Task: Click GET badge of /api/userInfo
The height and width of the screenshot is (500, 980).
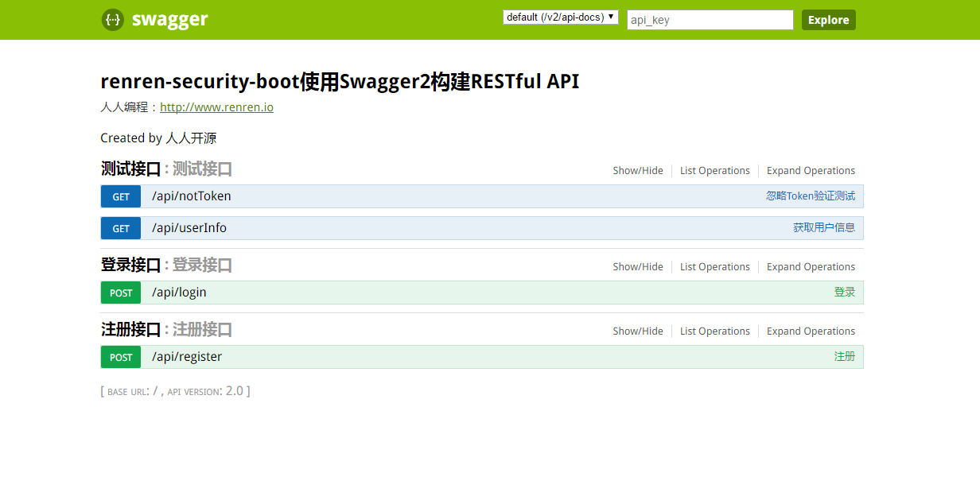Action: tap(121, 228)
